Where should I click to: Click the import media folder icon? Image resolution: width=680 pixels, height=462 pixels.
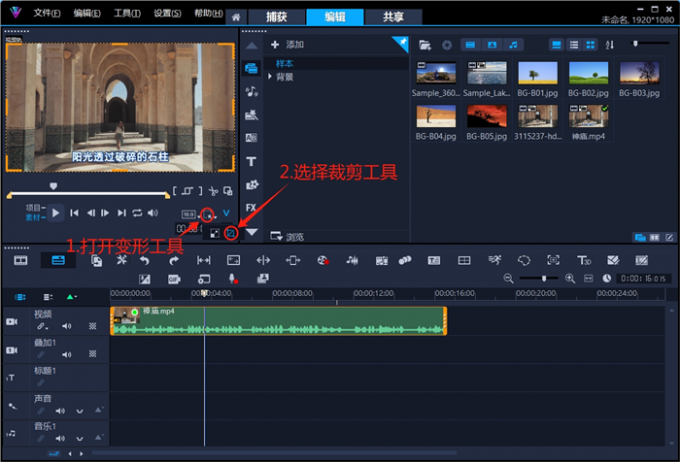[x=425, y=45]
